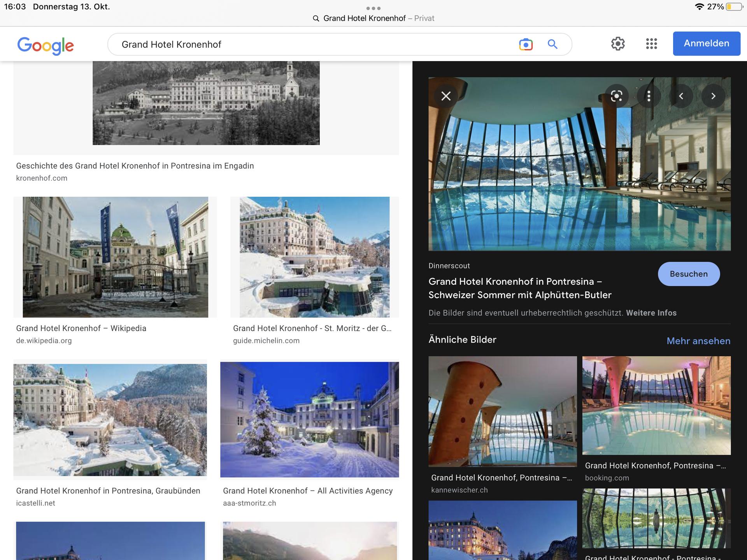Open large indoor pool preview image
The image size is (747, 560).
tap(579, 164)
